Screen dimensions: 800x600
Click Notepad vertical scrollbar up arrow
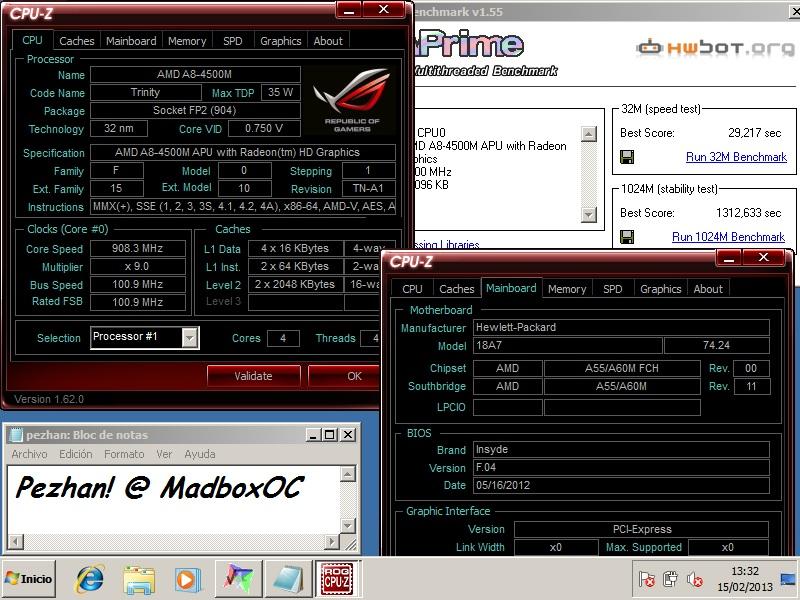click(347, 473)
